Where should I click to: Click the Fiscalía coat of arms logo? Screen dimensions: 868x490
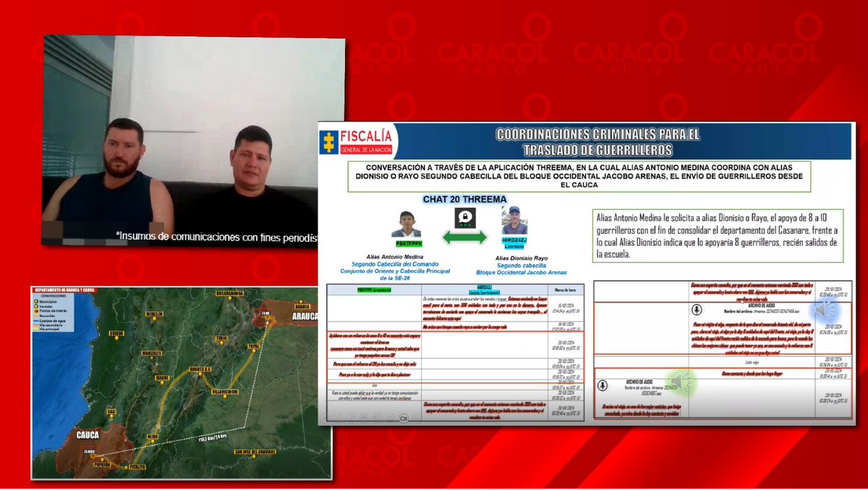[x=329, y=142]
